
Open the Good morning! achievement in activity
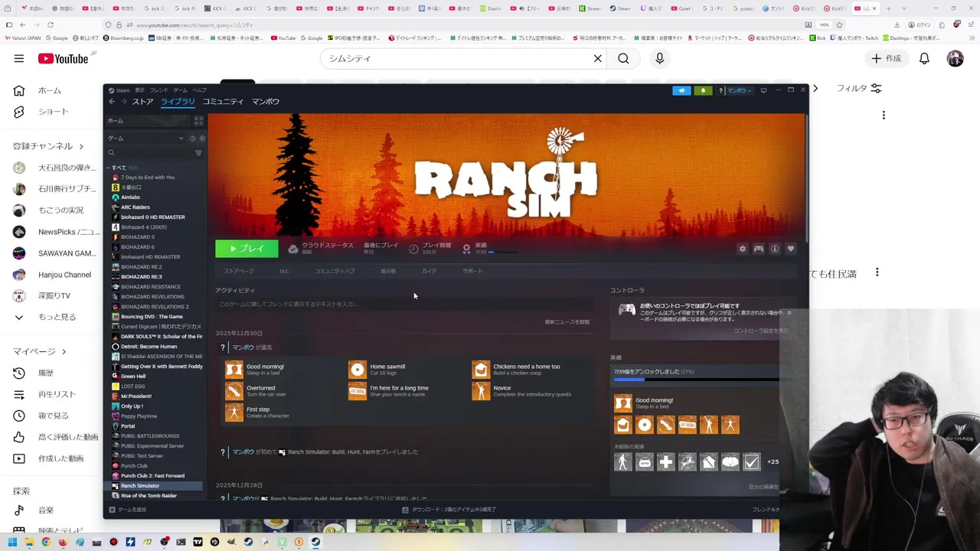click(234, 370)
